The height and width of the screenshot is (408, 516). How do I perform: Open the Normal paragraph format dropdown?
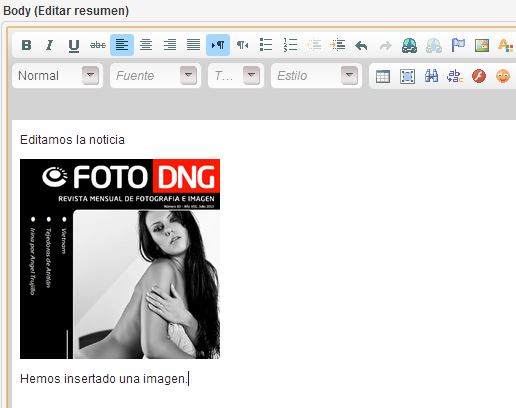(57, 76)
